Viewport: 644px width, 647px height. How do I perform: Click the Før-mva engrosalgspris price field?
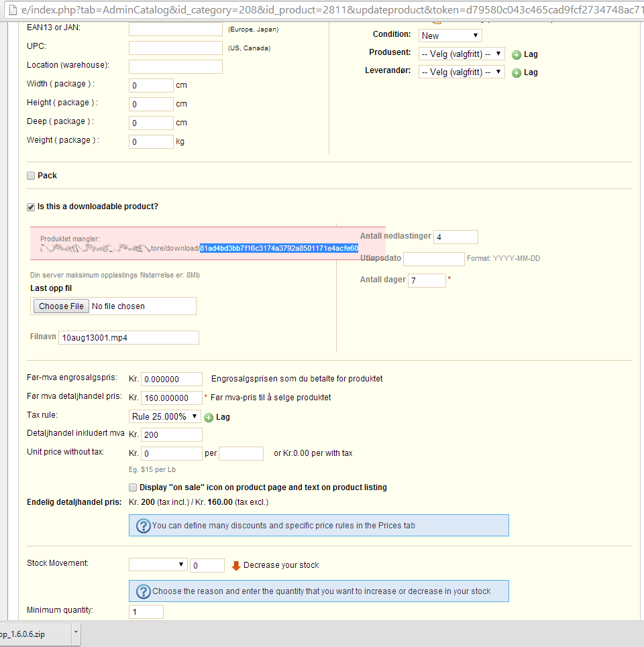172,379
